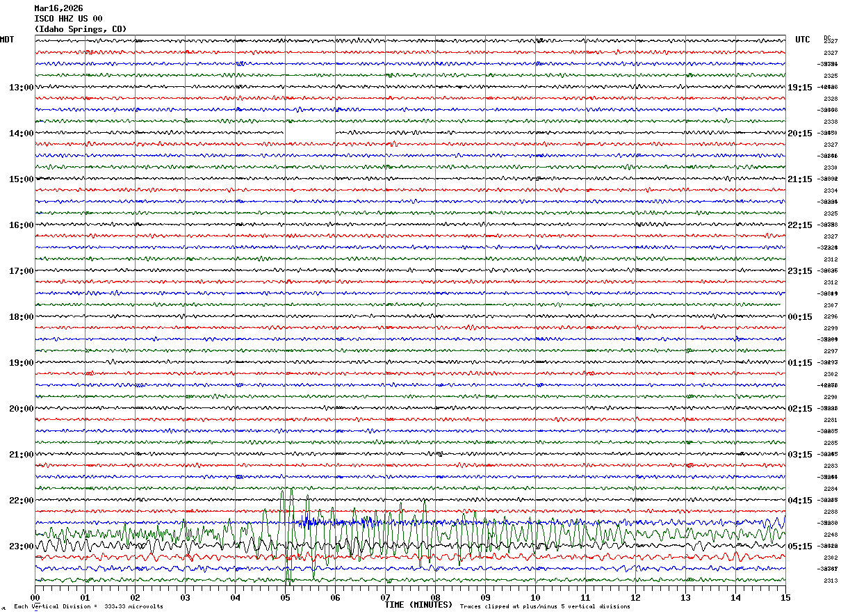Click the DC offset value 2313
Screen dimensions: 841x616
[830, 581]
